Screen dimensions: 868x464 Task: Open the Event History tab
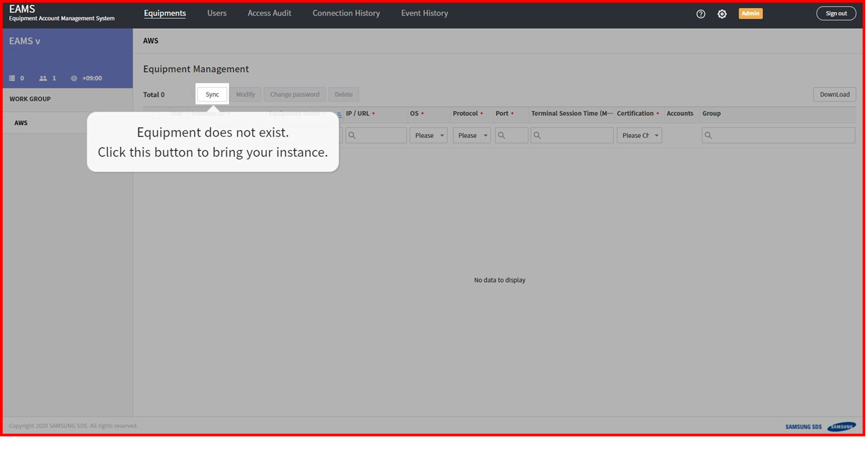[x=425, y=13]
